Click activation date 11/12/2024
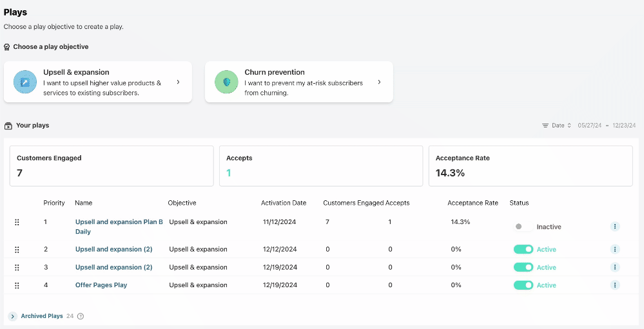Screen dimensions: 644x329 pyautogui.click(x=280, y=222)
